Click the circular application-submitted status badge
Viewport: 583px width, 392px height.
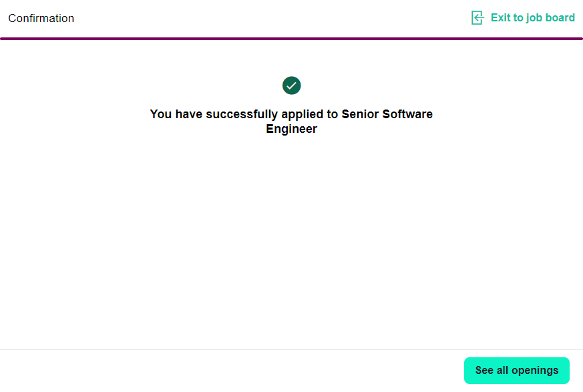[291, 85]
